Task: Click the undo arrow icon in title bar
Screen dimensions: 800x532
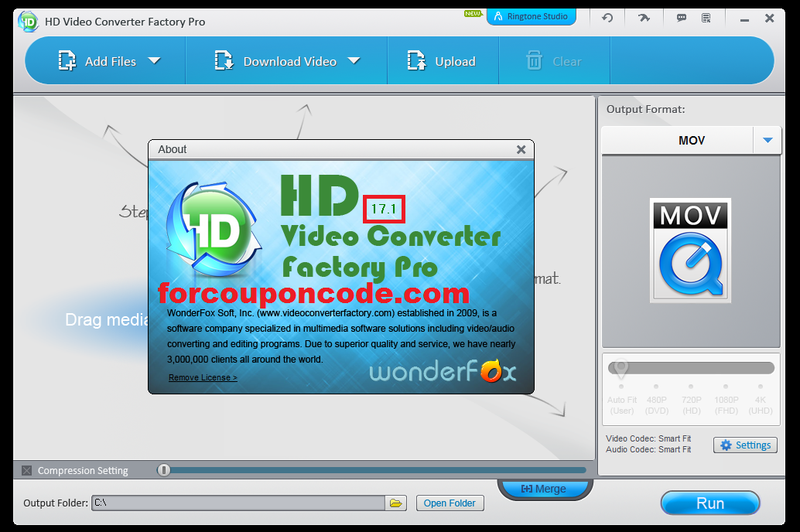Action: [x=607, y=18]
